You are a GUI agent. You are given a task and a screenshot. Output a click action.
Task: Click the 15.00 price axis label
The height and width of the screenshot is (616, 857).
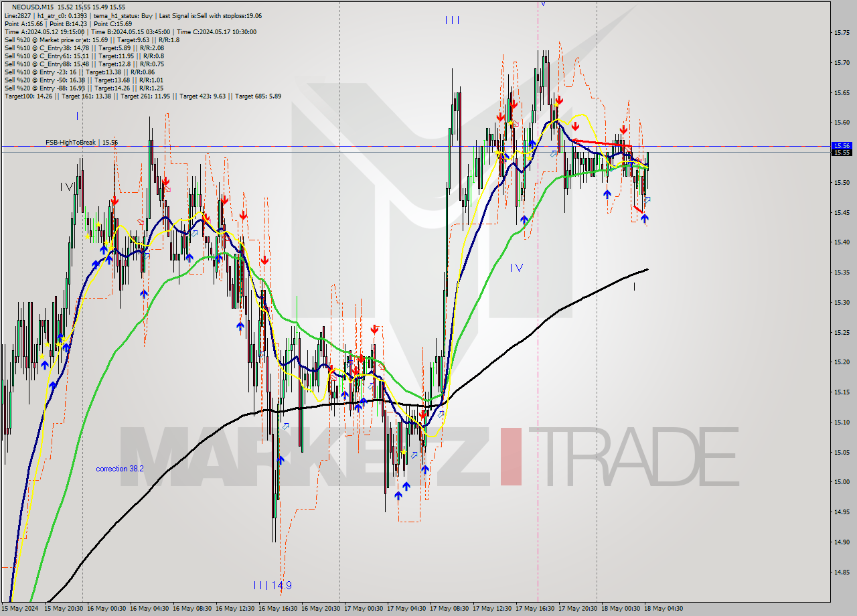[x=841, y=482]
